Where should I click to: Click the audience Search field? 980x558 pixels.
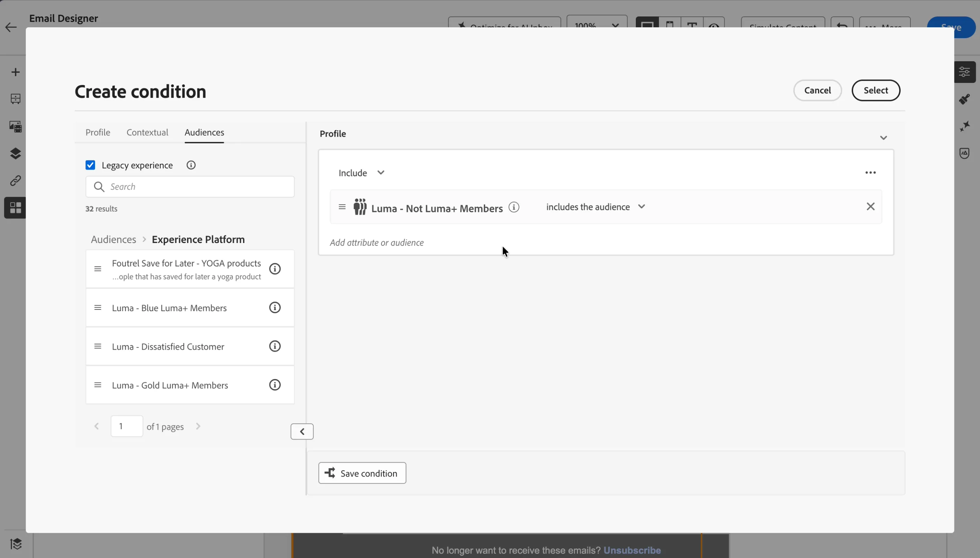(190, 187)
